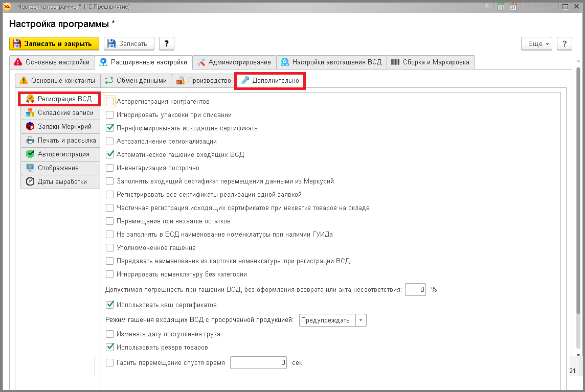Click the floppy disk icon on Записать
This screenshot has width=585, height=392.
tap(111, 43)
